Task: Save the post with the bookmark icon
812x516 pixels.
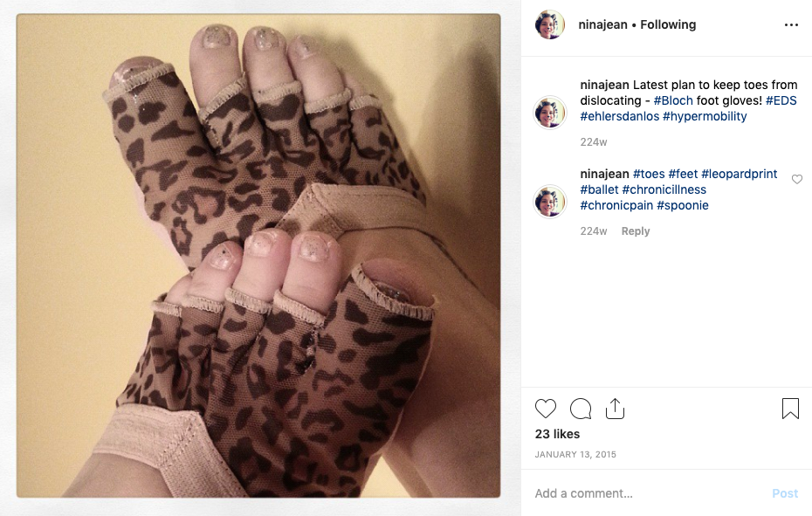Action: click(x=790, y=409)
